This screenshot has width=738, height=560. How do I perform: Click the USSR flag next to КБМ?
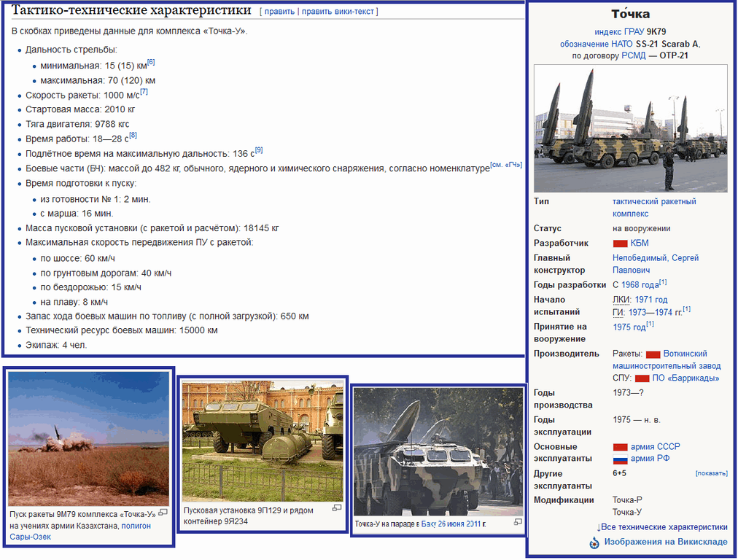click(620, 244)
